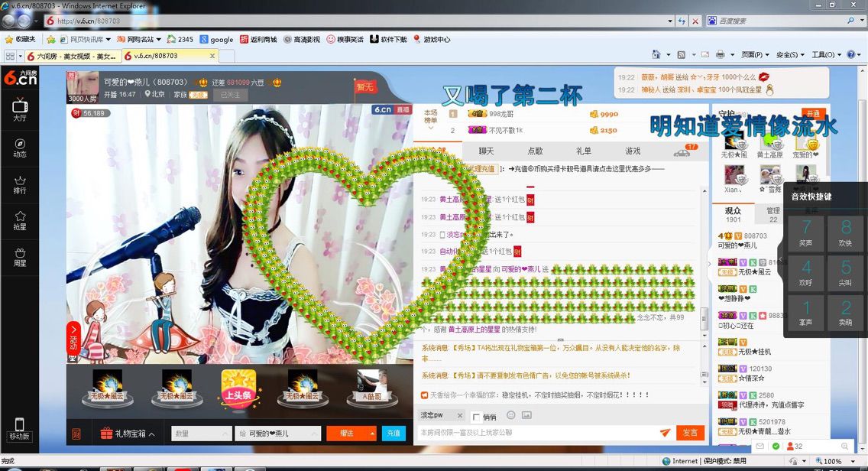Viewport: 868px width, 471px height.
Task: Click the 已关注 followed toggle button
Action: [x=230, y=95]
